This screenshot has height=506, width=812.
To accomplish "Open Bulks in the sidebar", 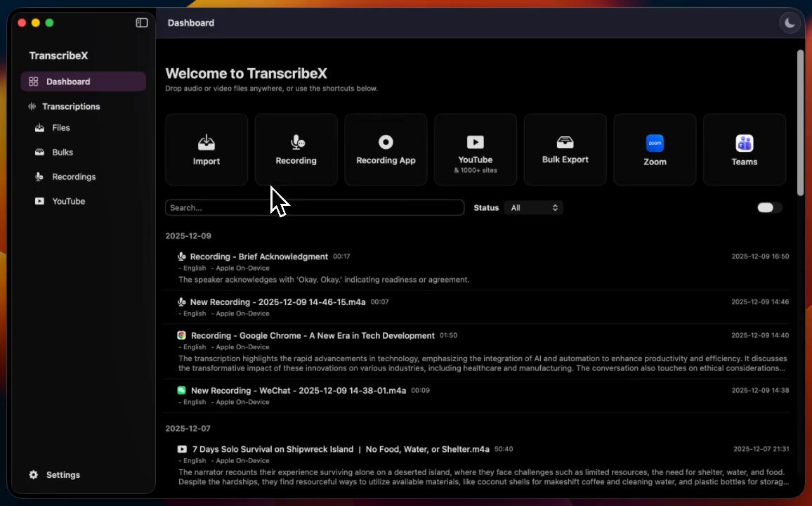I will 63,153.
